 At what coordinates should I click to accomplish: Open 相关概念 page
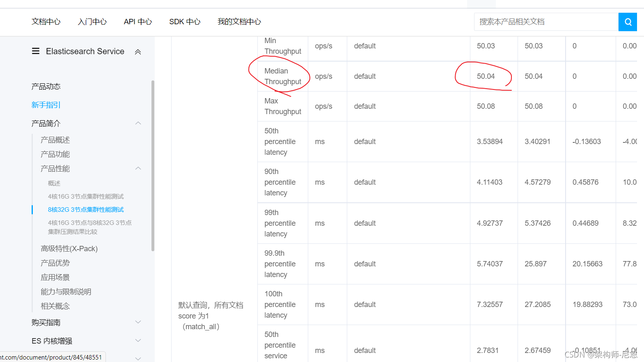point(55,306)
